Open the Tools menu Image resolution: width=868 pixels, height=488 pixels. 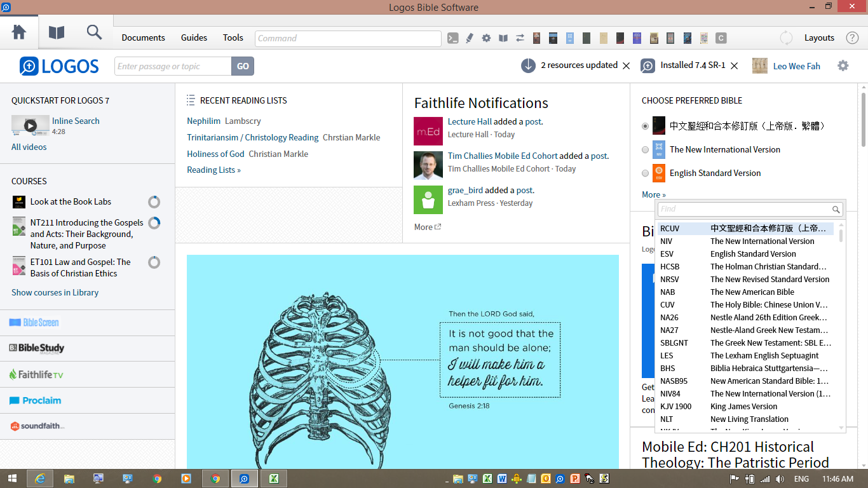point(233,37)
